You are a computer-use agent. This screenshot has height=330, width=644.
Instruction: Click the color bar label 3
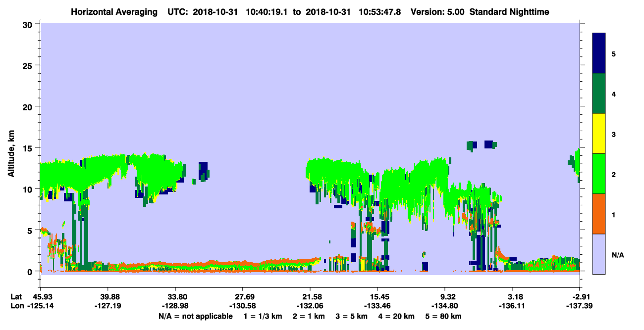click(x=614, y=134)
